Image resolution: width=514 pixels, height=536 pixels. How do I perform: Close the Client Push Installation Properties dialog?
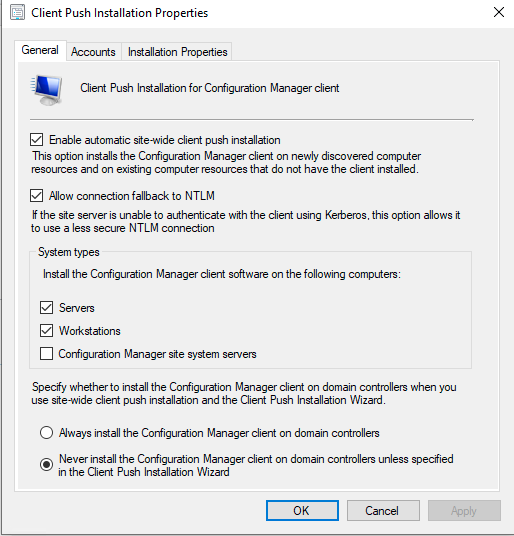click(x=499, y=12)
